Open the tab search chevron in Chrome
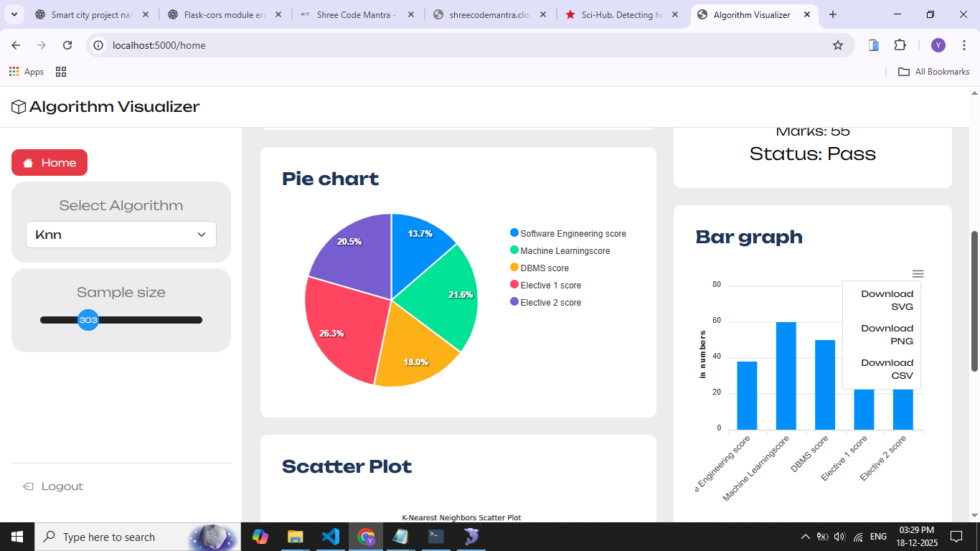Screen dimensions: 980x551 14,14
